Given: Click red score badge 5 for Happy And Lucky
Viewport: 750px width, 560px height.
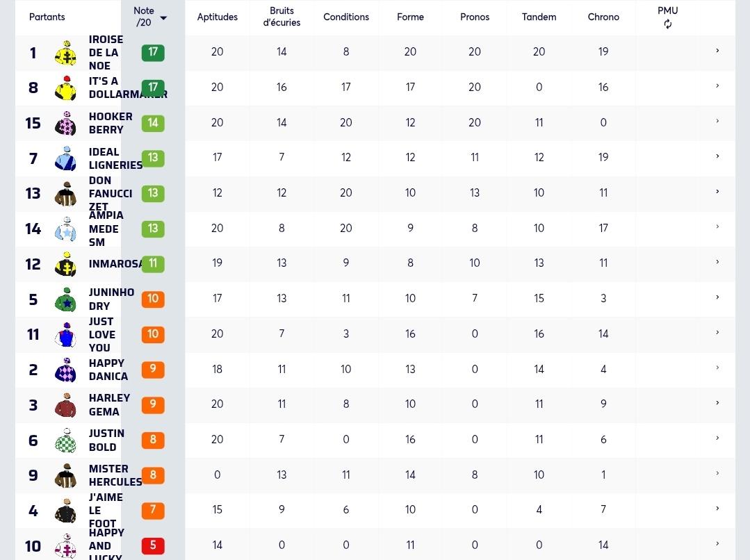Looking at the screenshot, I should tap(153, 545).
